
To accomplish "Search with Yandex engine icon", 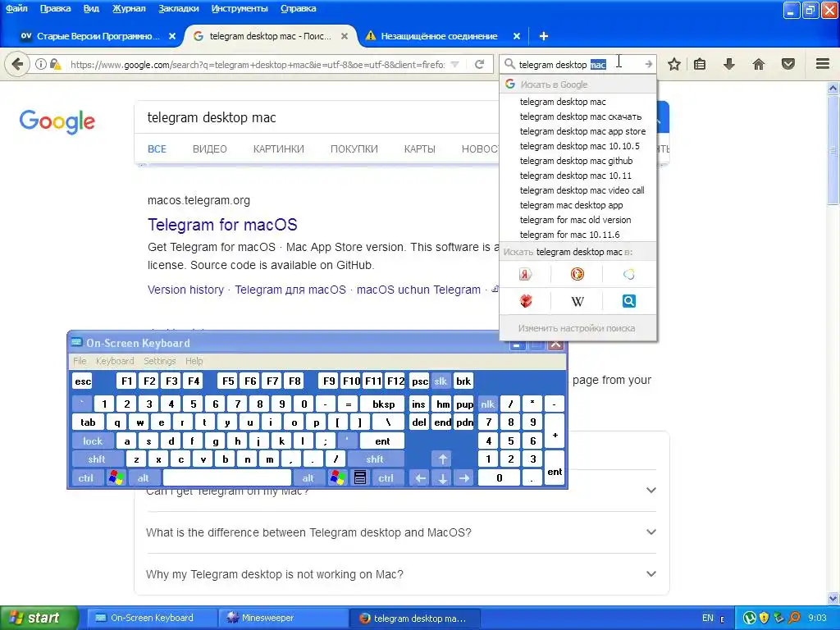I will click(525, 274).
